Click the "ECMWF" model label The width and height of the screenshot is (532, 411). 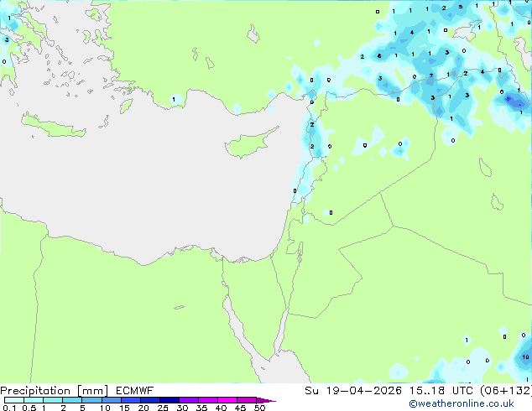(x=135, y=391)
